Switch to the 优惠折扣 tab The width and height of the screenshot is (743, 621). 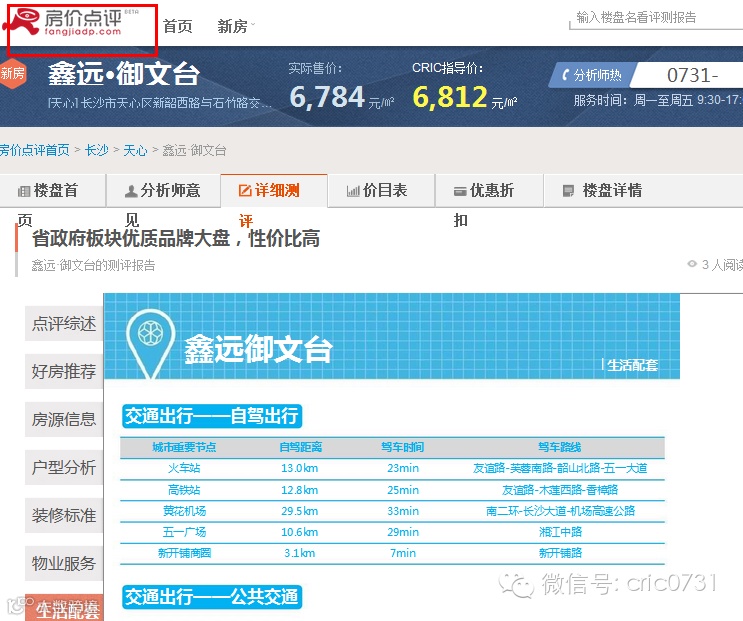pos(489,190)
